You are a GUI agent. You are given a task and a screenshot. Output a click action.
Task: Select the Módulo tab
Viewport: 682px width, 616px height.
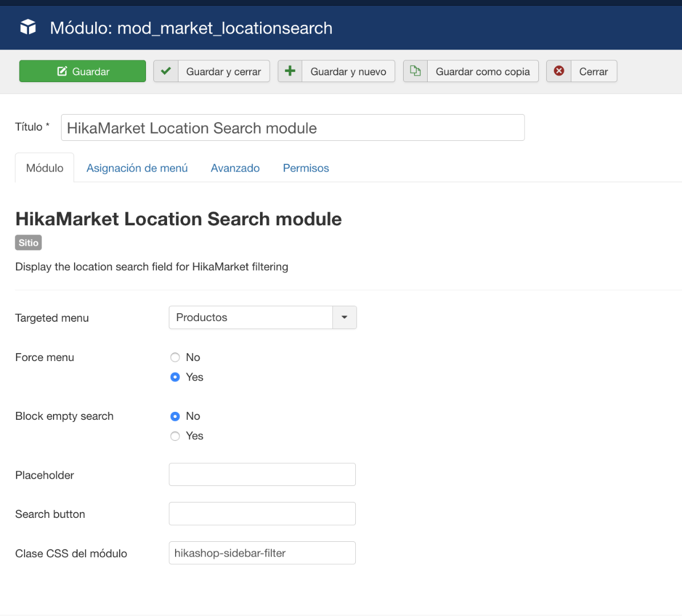(x=44, y=168)
